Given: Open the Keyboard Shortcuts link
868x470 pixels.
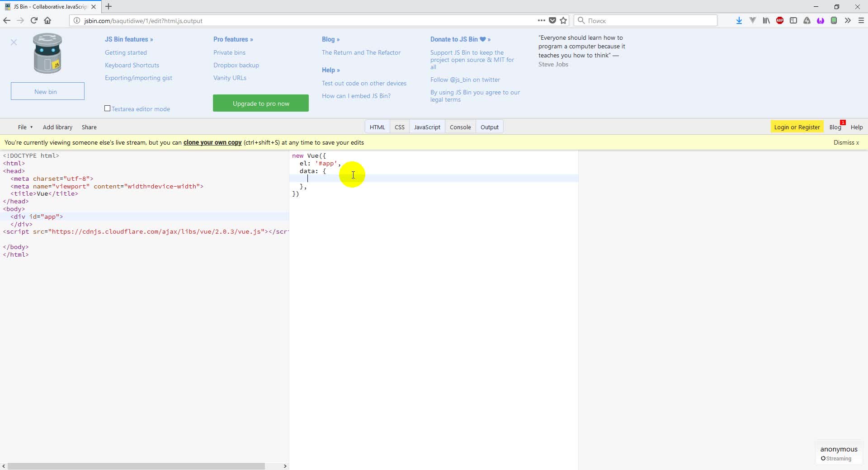Looking at the screenshot, I should click(x=132, y=65).
